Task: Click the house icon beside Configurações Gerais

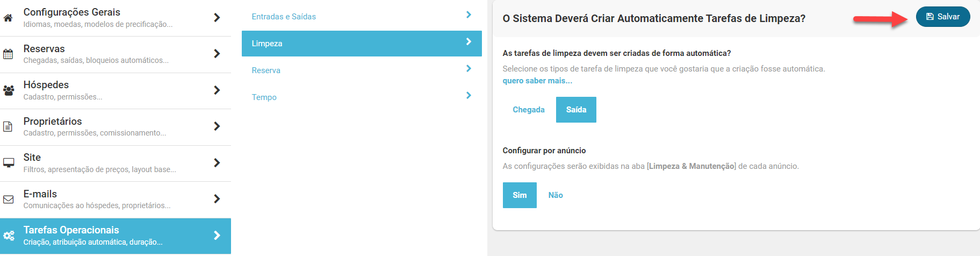Action: (x=8, y=18)
